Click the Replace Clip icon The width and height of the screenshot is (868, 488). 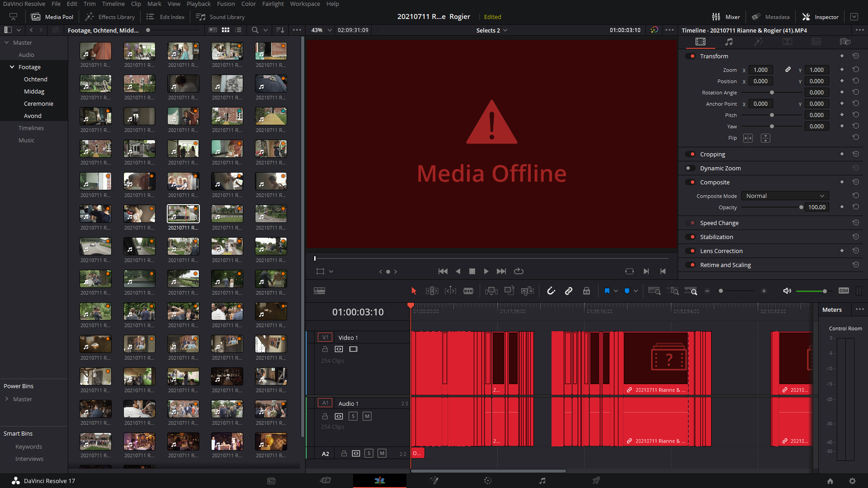click(x=528, y=291)
